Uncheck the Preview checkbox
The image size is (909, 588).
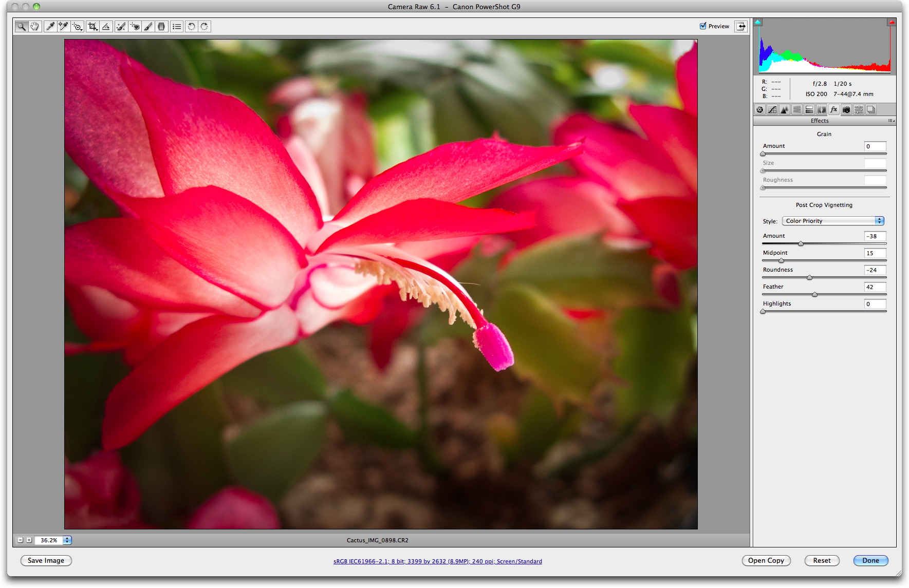pos(703,26)
